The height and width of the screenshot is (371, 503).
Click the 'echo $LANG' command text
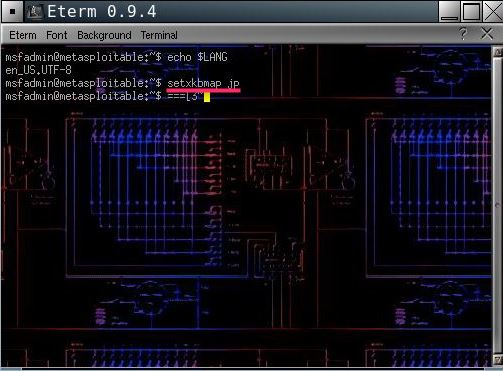pyautogui.click(x=197, y=57)
